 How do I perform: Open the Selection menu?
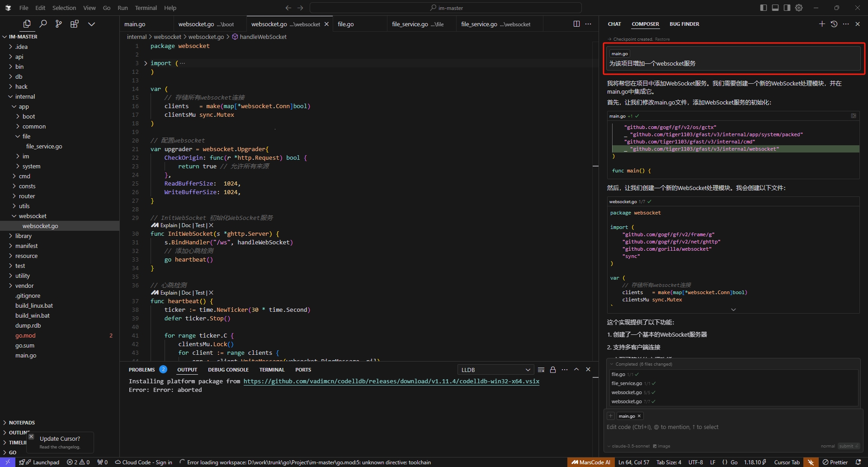click(x=64, y=8)
